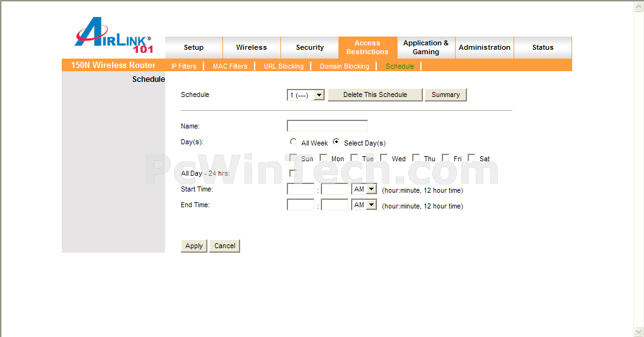Click the Schedule sidebar heading
Viewport: 644px width, 337px height.
click(148, 79)
